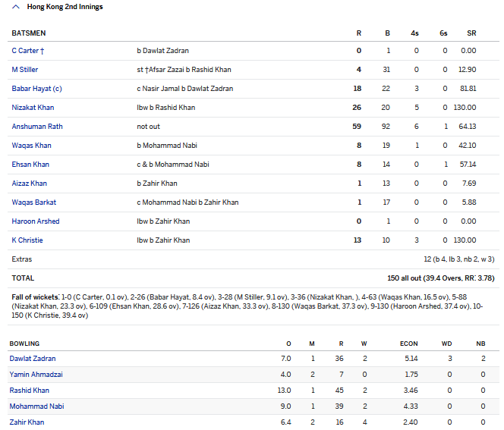Image resolution: width=504 pixels, height=430 pixels.
Task: Select Mohammad Nabi in bowling table
Action: pyautogui.click(x=36, y=406)
